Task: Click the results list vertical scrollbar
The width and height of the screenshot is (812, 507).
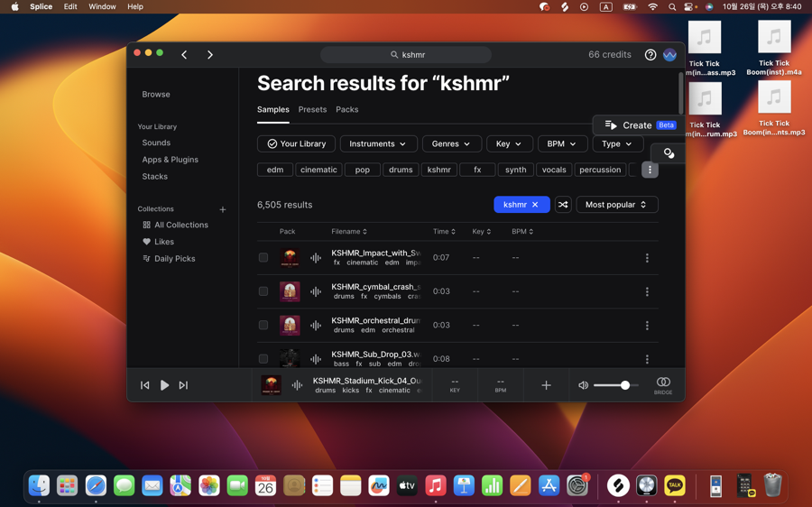Action: 680,93
